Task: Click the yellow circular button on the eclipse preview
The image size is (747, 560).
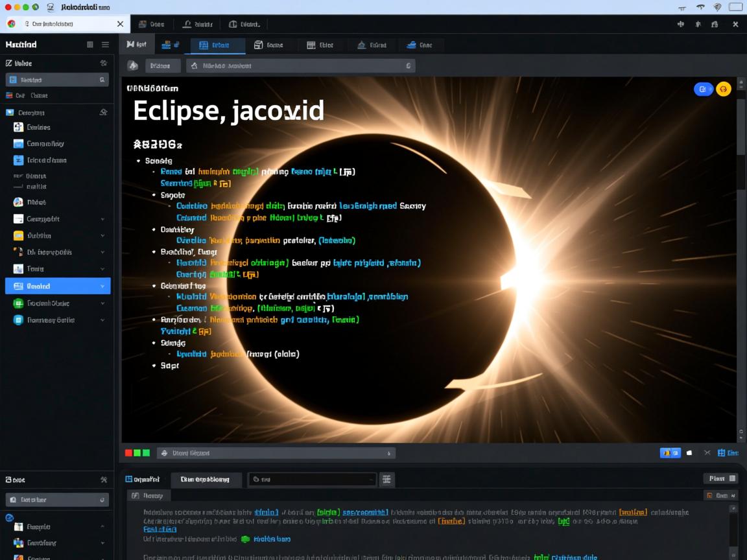Action: [x=724, y=89]
